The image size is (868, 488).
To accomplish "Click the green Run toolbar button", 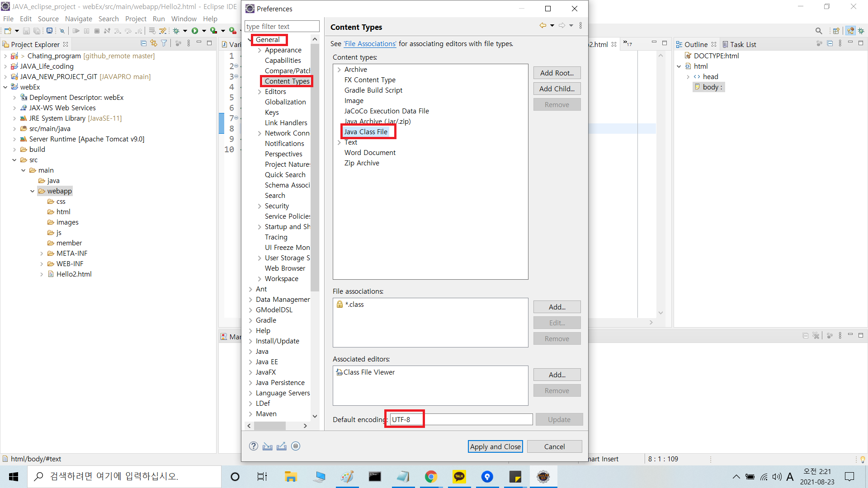I will pyautogui.click(x=195, y=31).
